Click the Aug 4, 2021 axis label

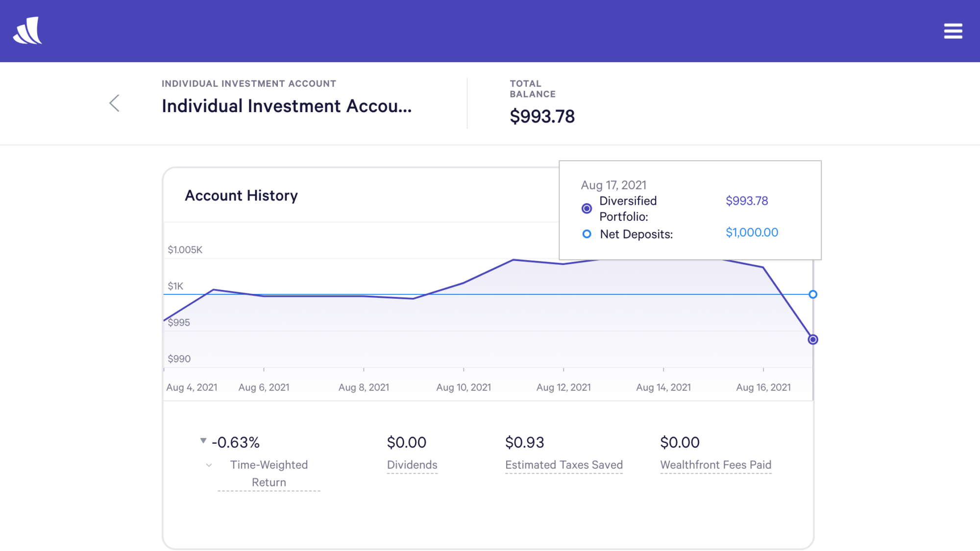pyautogui.click(x=192, y=387)
